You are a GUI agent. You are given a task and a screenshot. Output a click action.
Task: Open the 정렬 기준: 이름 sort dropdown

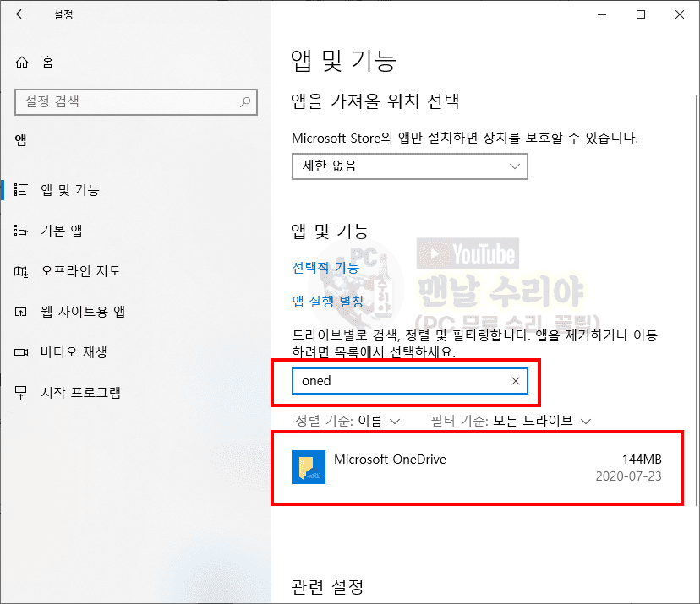click(x=347, y=421)
